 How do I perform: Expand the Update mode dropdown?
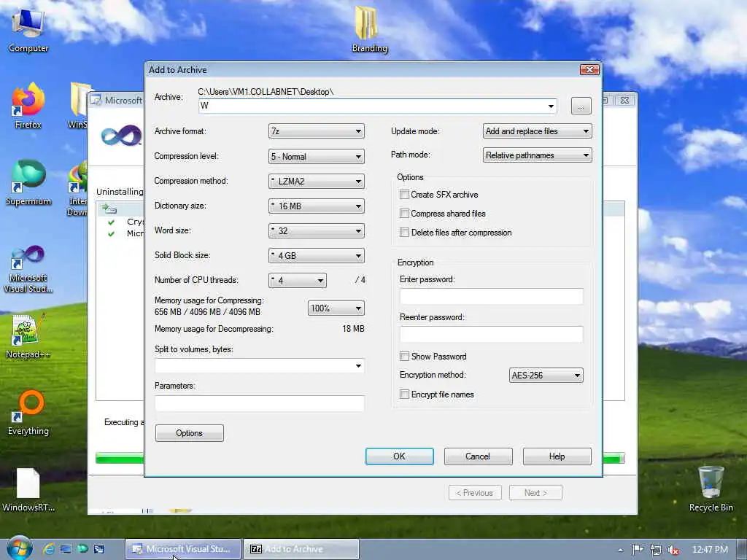click(x=538, y=131)
